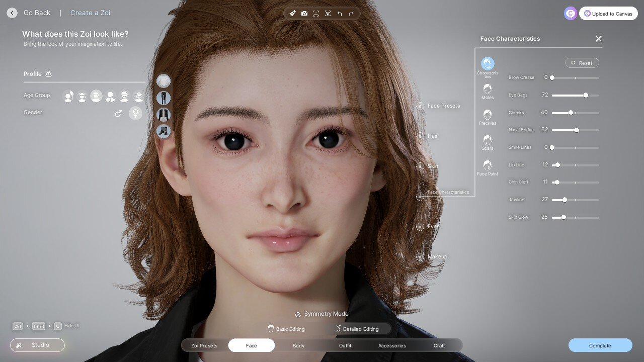Viewport: 644px width, 362px height.
Task: Click the top clothing thumbnail
Action: click(x=164, y=80)
